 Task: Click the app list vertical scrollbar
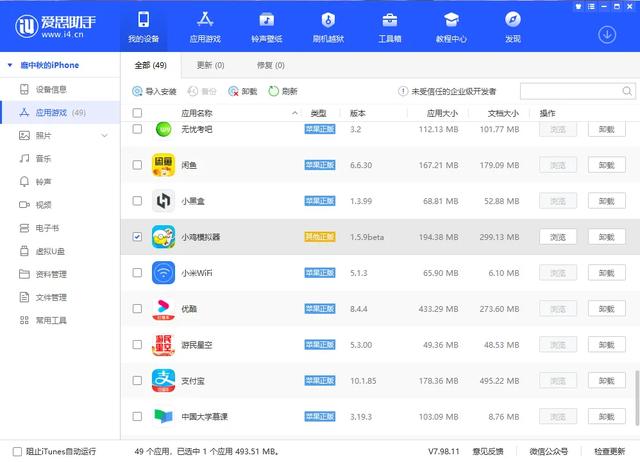click(x=637, y=397)
